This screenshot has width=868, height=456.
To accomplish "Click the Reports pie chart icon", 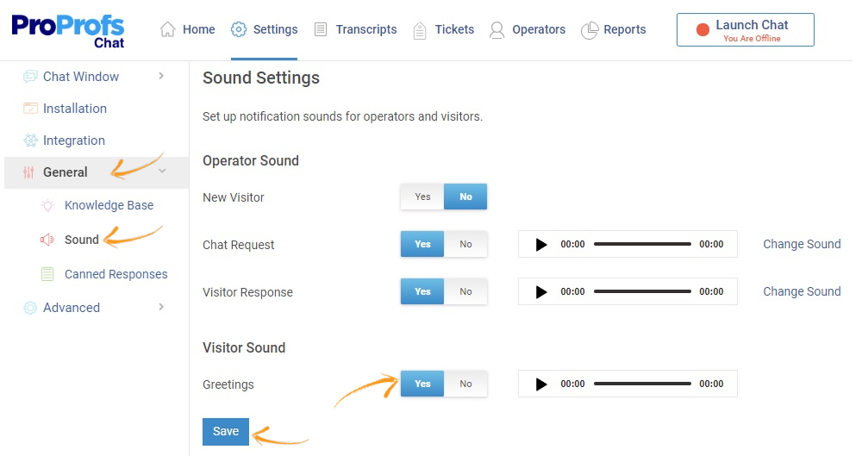I will (590, 30).
